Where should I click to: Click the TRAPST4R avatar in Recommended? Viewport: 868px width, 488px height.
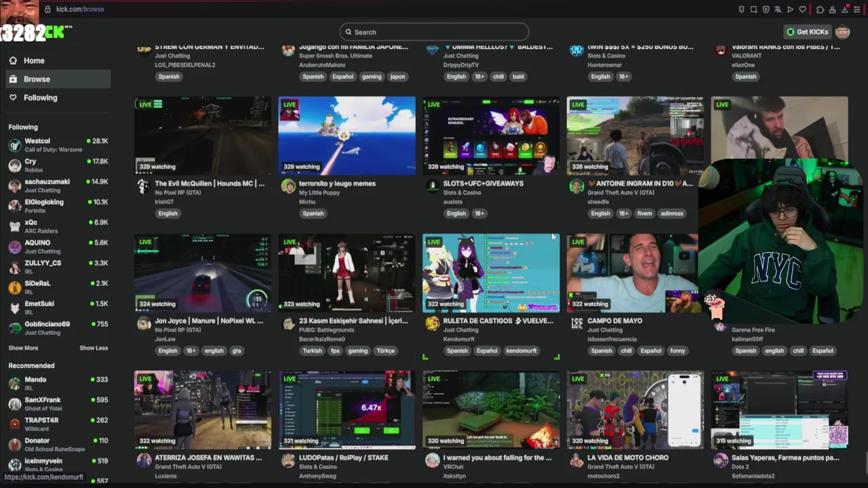(x=14, y=424)
